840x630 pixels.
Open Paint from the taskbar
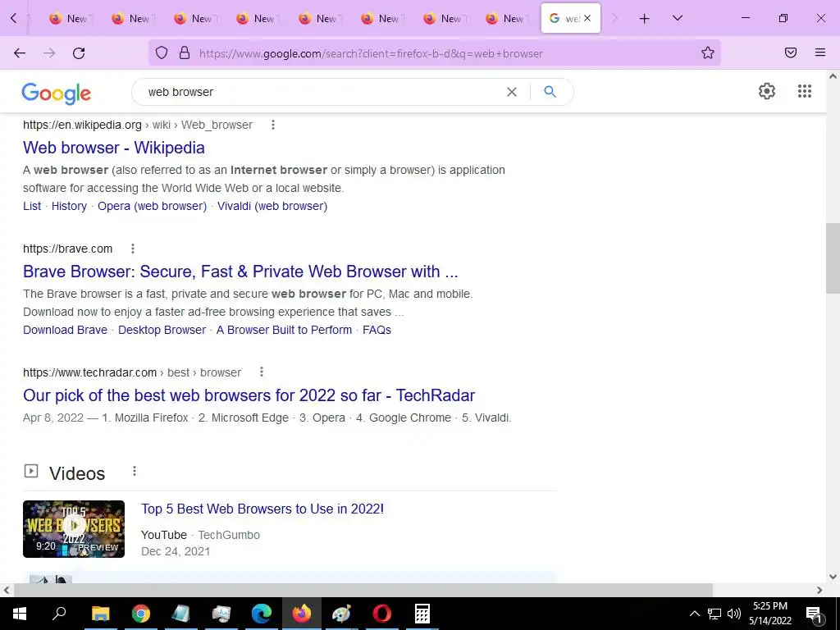click(341, 614)
